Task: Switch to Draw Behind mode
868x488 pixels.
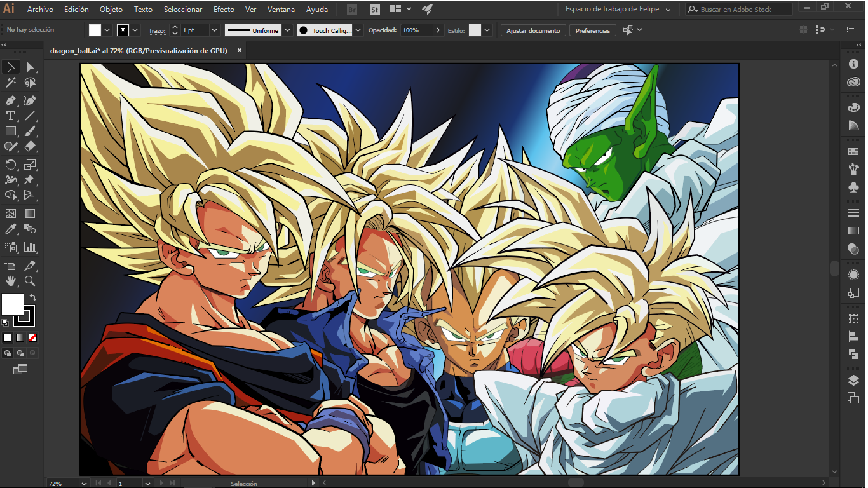Action: [x=20, y=353]
